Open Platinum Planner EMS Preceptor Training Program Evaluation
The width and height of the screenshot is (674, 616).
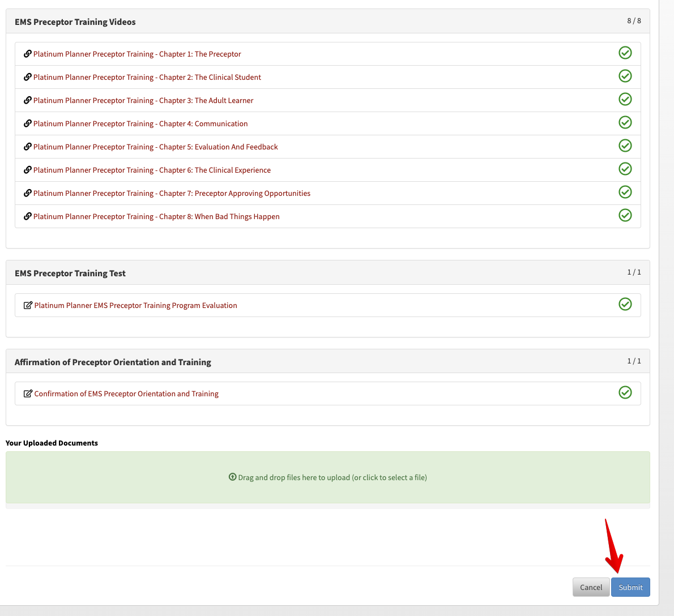coord(136,305)
